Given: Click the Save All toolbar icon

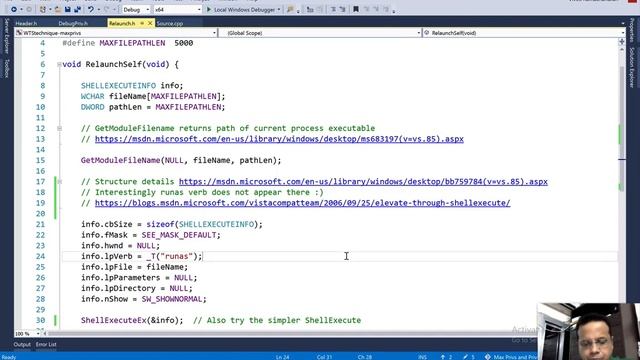Looking at the screenshot, I should pyautogui.click(x=77, y=9).
